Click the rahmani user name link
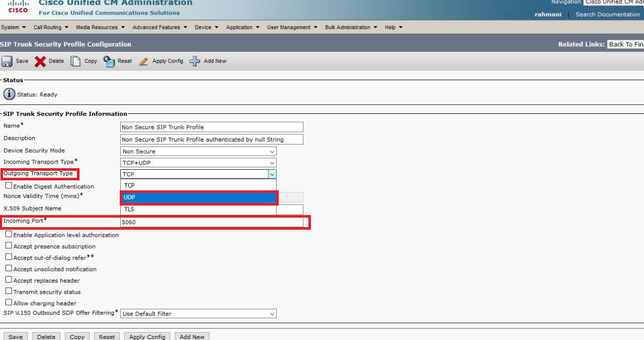This screenshot has width=644, height=340. (548, 14)
